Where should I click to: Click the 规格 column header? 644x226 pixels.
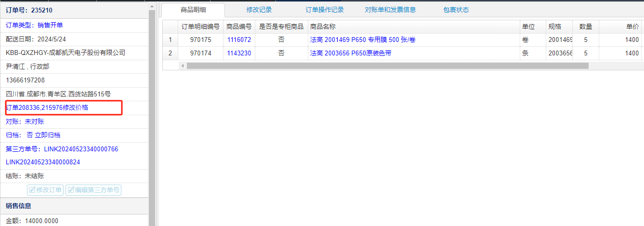coord(559,27)
